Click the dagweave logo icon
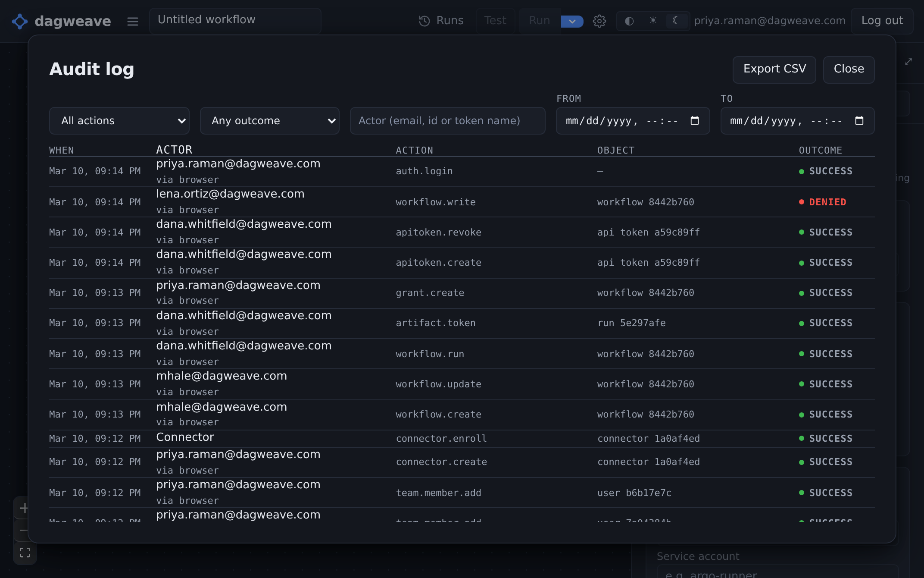This screenshot has width=924, height=578. (x=20, y=21)
